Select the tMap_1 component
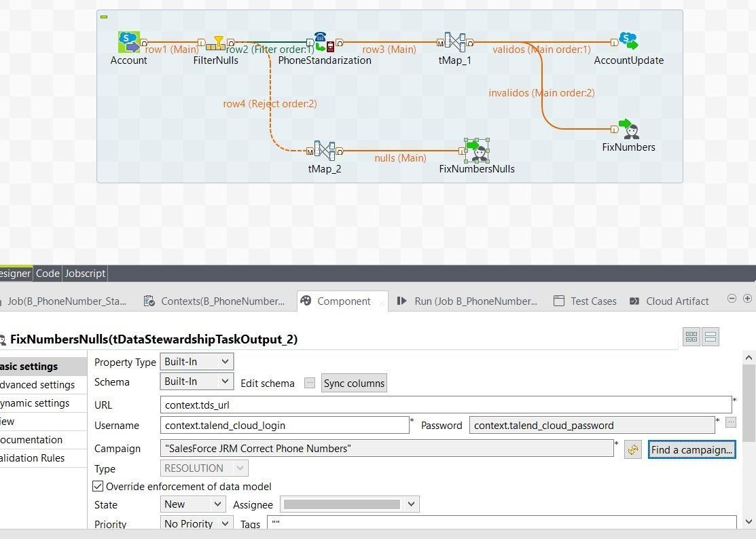Viewport: 756px width, 539px height. pos(454,42)
